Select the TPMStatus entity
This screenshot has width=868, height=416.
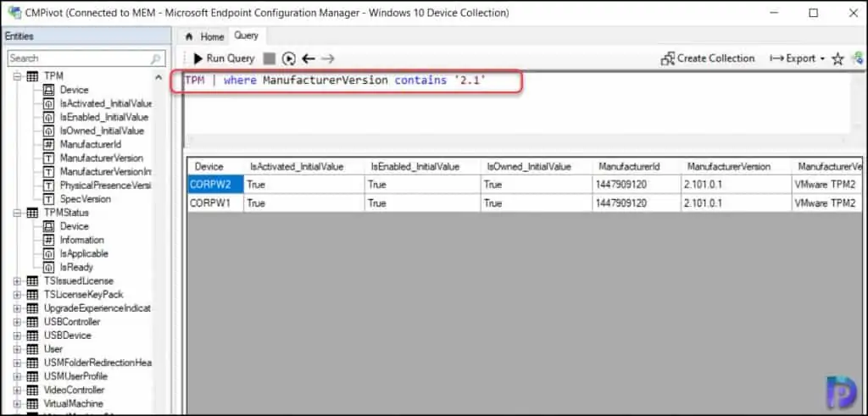coord(66,213)
